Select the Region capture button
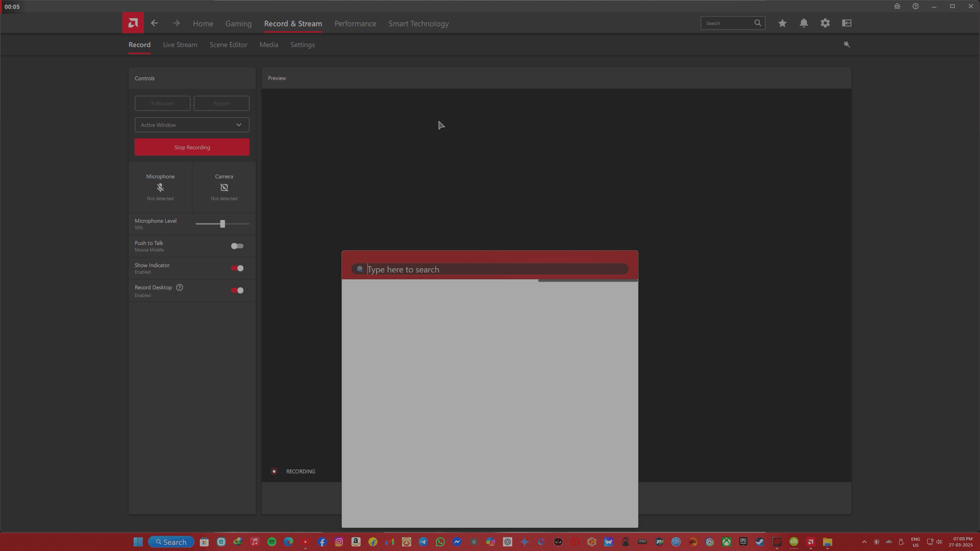Image resolution: width=980 pixels, height=551 pixels. point(221,103)
